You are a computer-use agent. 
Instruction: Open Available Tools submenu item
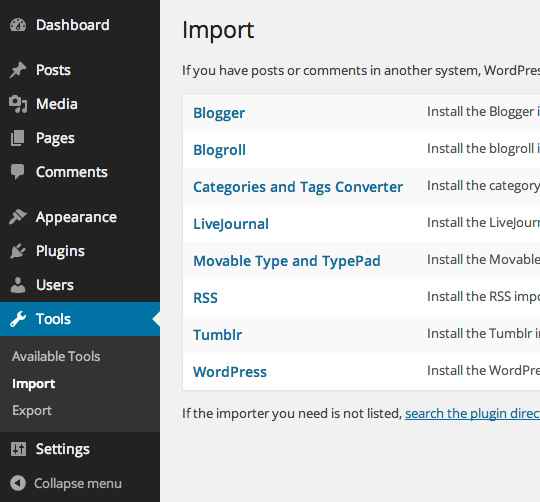(56, 356)
